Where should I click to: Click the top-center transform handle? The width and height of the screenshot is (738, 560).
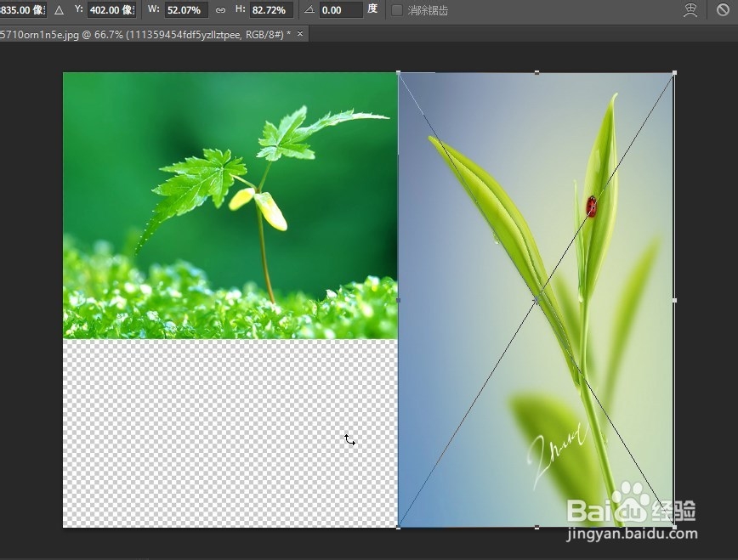537,72
